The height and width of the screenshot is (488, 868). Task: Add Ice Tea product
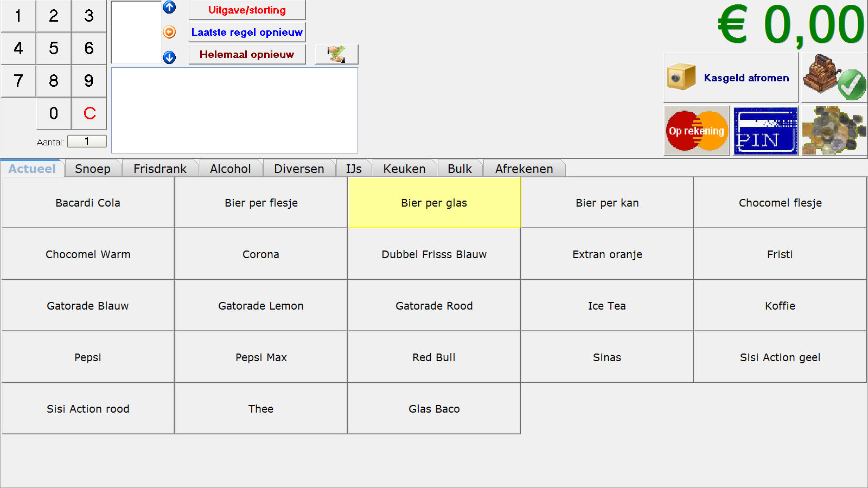(607, 306)
